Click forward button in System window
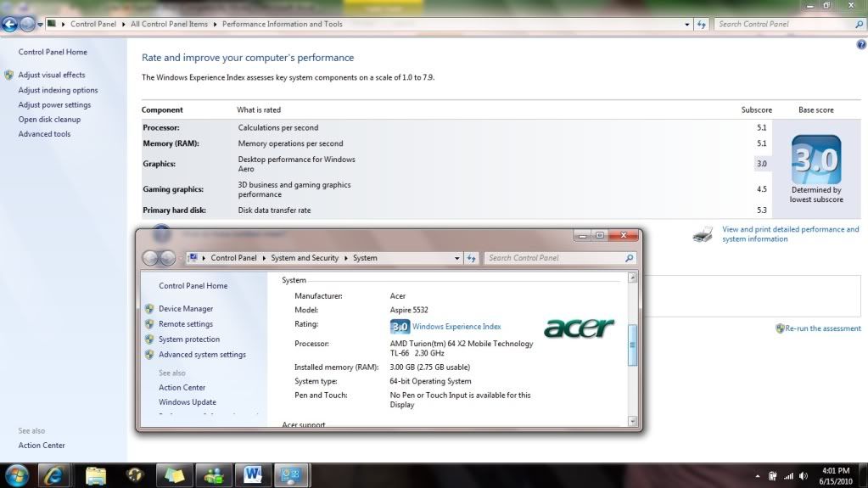This screenshot has height=488, width=868. [168, 258]
